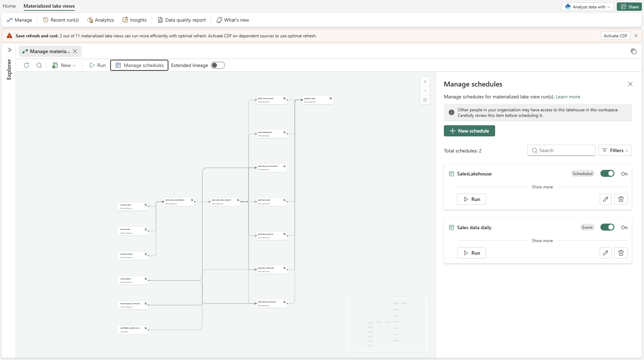Edit the SalesLakehouse schedule with the pencil icon
This screenshot has width=644, height=360.
pos(606,199)
